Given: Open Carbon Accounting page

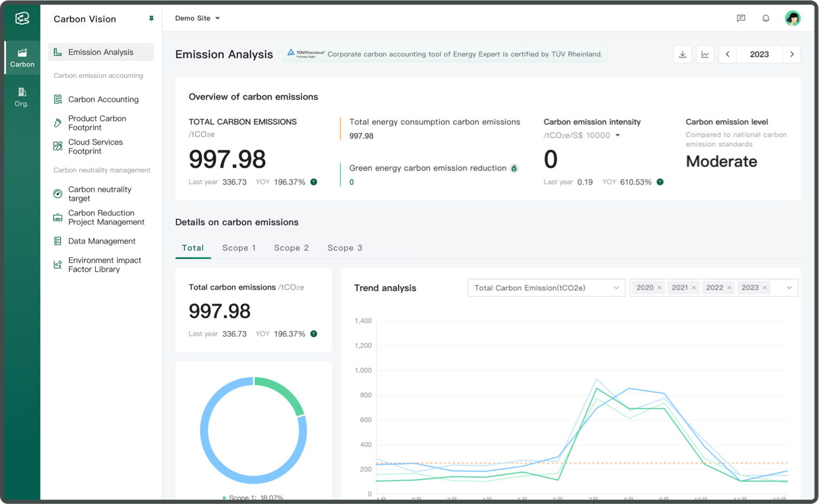Looking at the screenshot, I should [103, 100].
